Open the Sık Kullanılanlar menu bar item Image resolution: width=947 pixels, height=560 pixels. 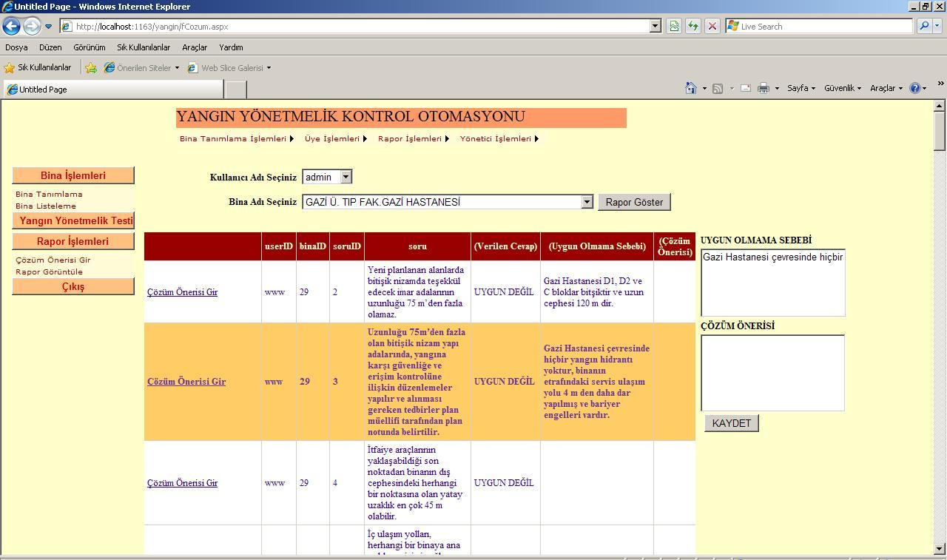[x=144, y=47]
